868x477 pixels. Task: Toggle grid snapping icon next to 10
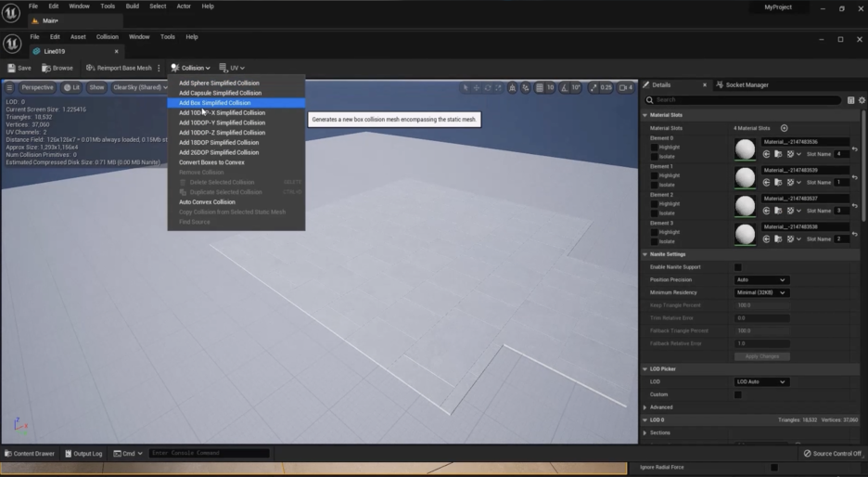[x=540, y=87]
